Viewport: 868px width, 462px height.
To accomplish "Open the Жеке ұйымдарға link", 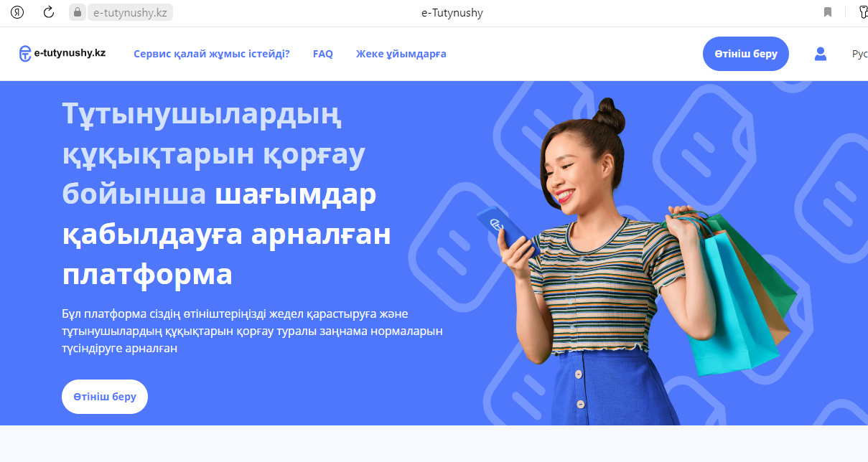I will (x=401, y=54).
